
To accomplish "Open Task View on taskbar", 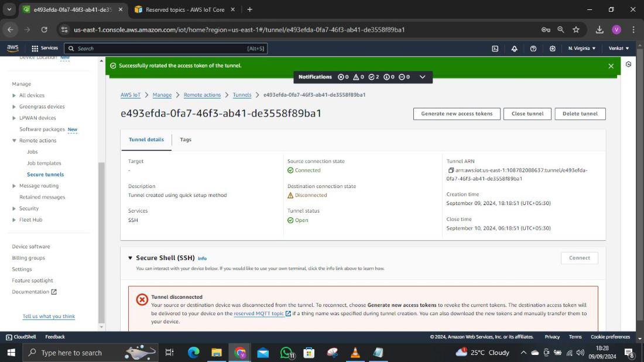I will [x=169, y=353].
